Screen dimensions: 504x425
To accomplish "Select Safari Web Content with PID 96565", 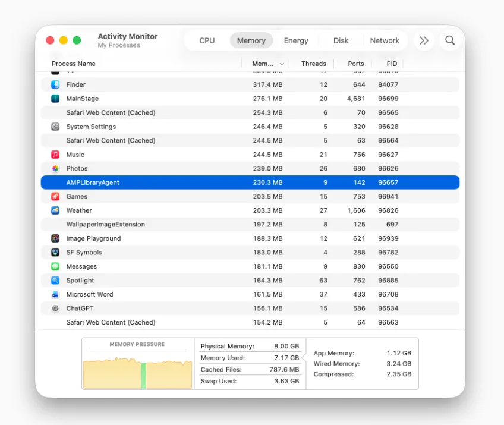I will coord(250,112).
